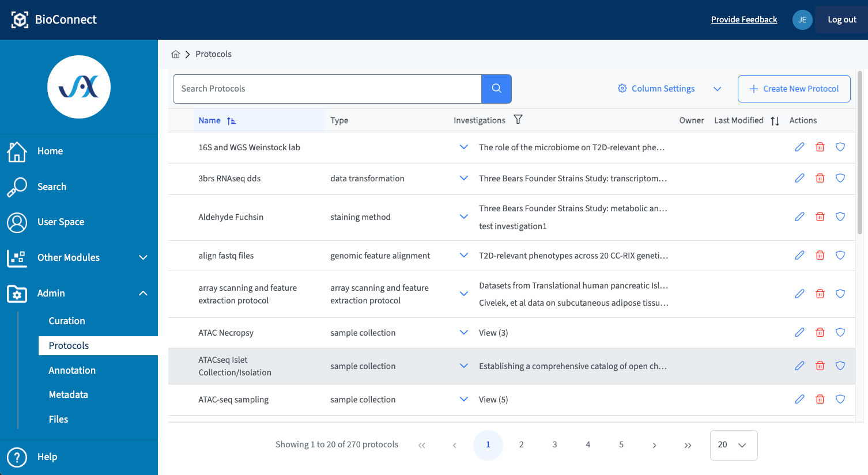
Task: Open the page size dropdown showing 20
Action: click(733, 444)
